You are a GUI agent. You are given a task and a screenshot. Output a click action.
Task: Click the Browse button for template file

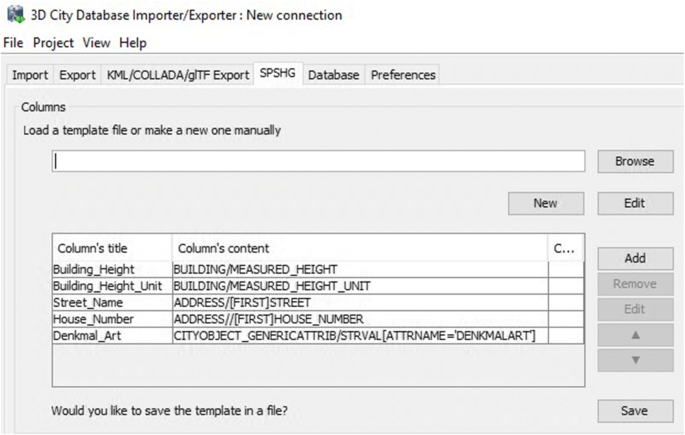pyautogui.click(x=635, y=161)
